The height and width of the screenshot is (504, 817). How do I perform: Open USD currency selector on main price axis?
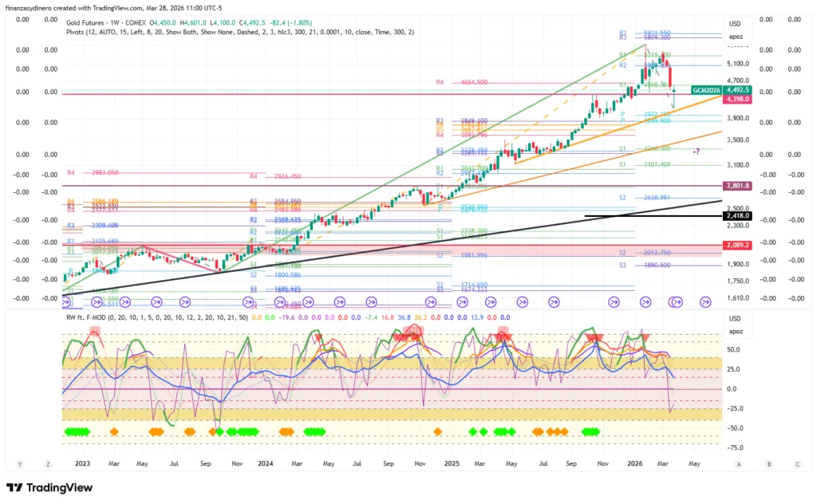click(x=735, y=25)
